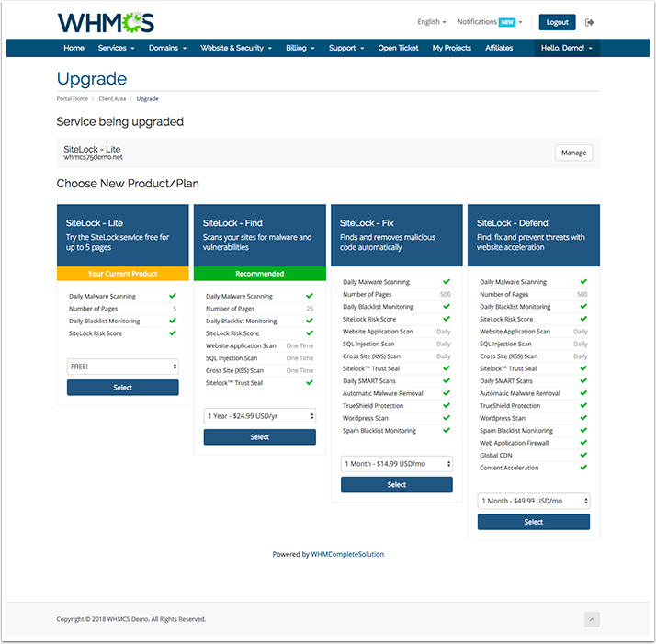Open the WHMCompleteSolution link
Image resolution: width=656 pixels, height=644 pixels.
pyautogui.click(x=347, y=554)
